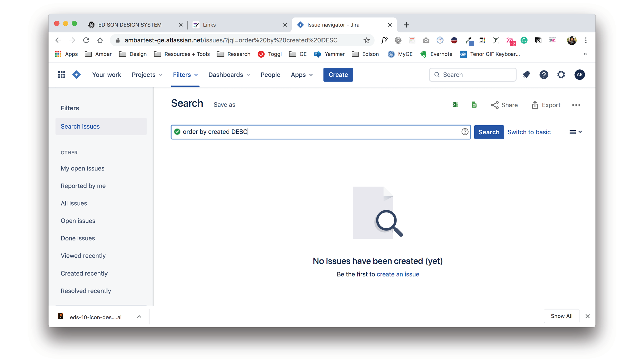
Task: Click Show All downloads
Action: 562,316
